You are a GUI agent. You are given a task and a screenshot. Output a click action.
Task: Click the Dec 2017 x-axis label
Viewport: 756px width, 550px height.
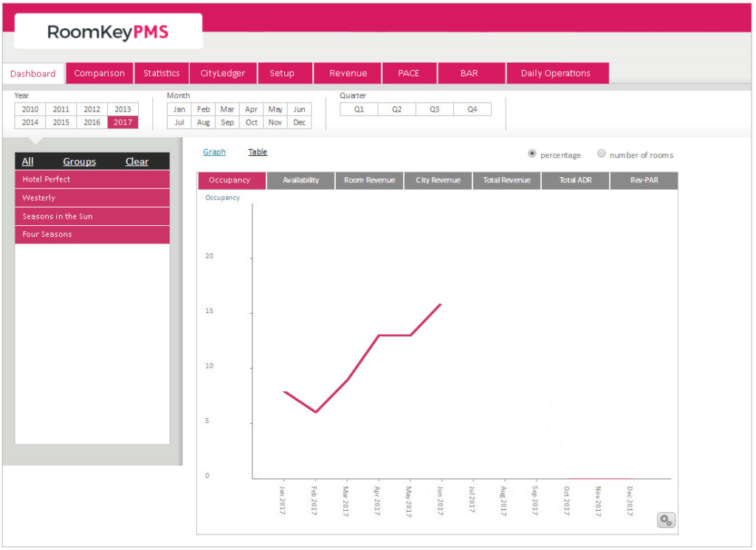tap(630, 501)
